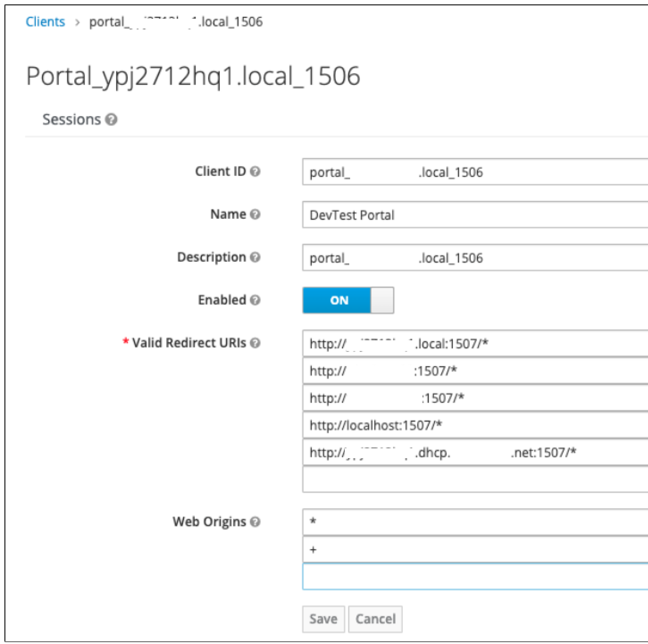648x644 pixels.
Task: Show help for Valid Redirect URIs
Action: 255,343
